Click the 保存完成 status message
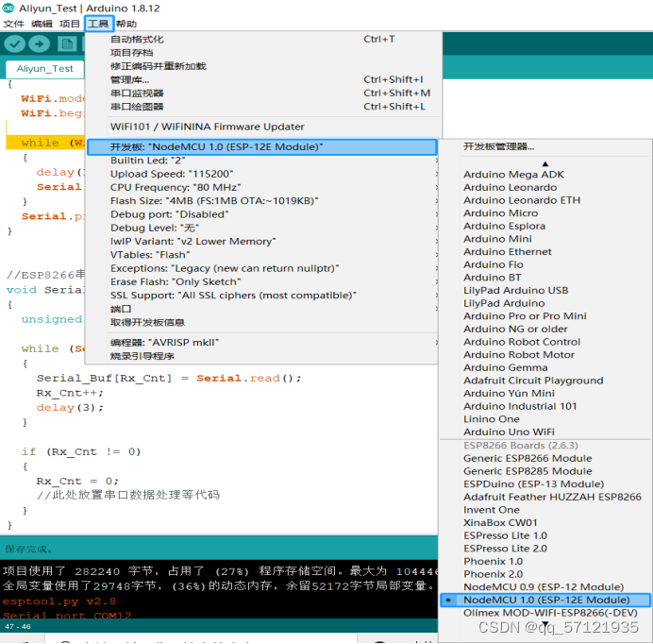The width and height of the screenshot is (653, 644). [x=28, y=549]
